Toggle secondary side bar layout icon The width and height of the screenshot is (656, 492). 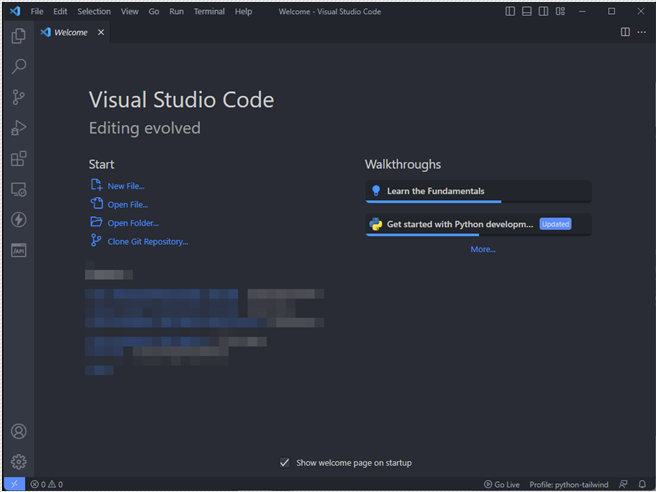click(543, 11)
